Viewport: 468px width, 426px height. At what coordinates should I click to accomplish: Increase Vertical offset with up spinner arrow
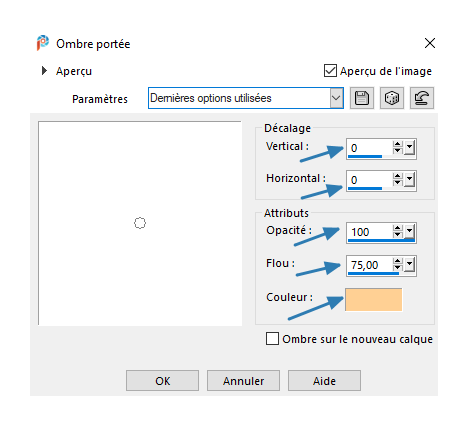pyautogui.click(x=397, y=144)
